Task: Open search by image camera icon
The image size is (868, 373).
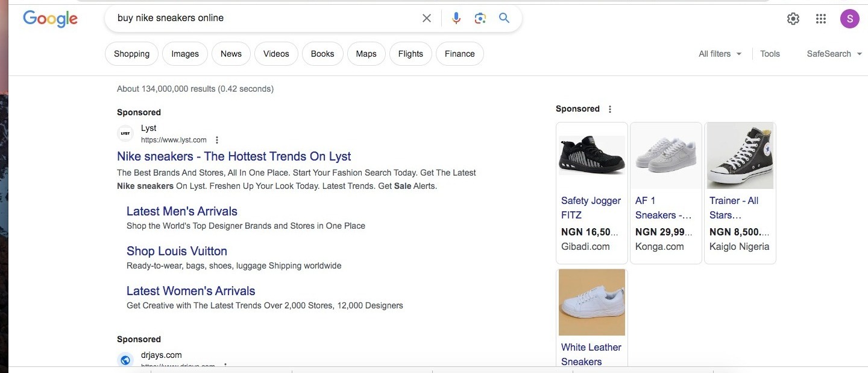Action: coord(480,18)
